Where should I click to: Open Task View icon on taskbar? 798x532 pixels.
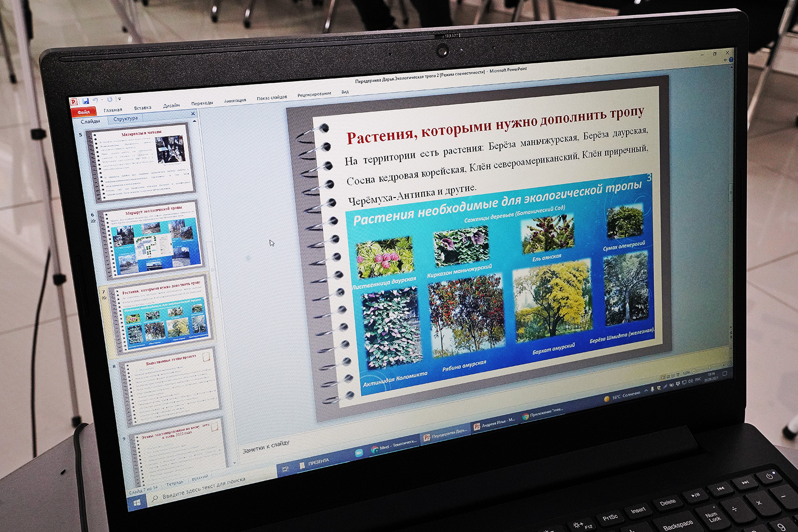286,469
